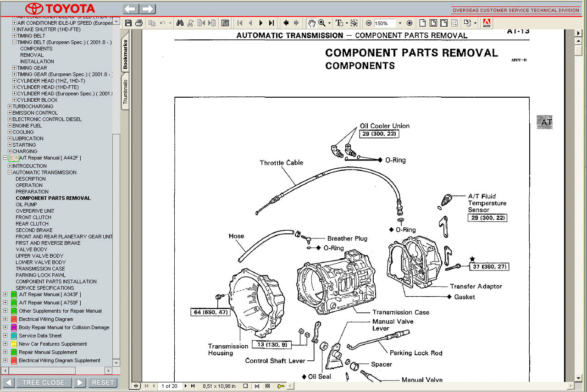Expand A/T Repair Manual [A750F] node
The width and height of the screenshot is (587, 392).
coord(5,303)
